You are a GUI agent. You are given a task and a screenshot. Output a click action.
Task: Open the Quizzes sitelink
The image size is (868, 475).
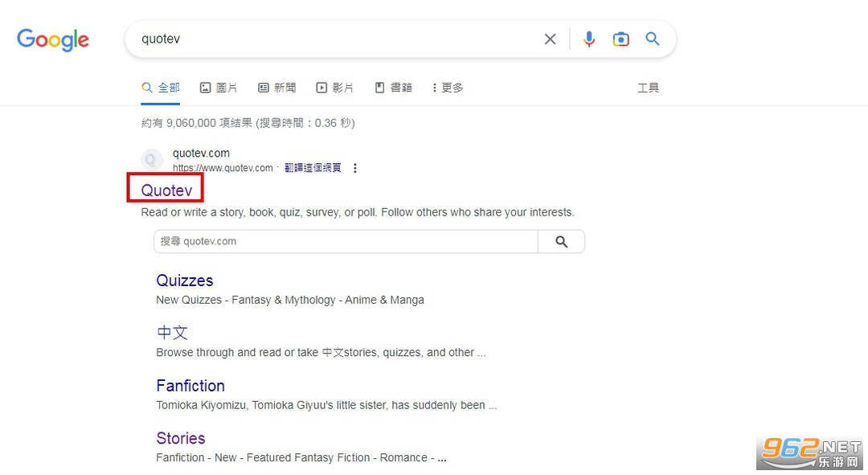184,280
